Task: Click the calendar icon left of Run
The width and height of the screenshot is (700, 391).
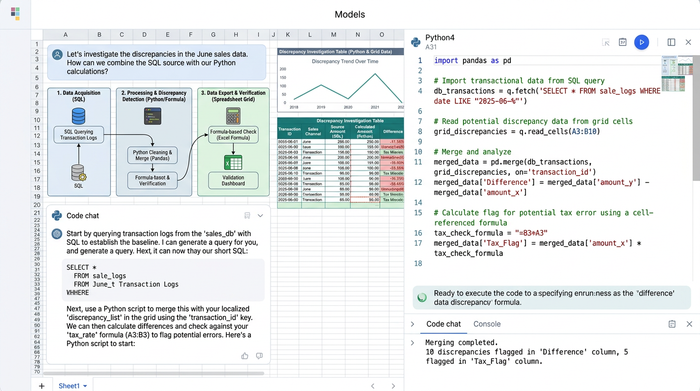Action: [x=623, y=42]
